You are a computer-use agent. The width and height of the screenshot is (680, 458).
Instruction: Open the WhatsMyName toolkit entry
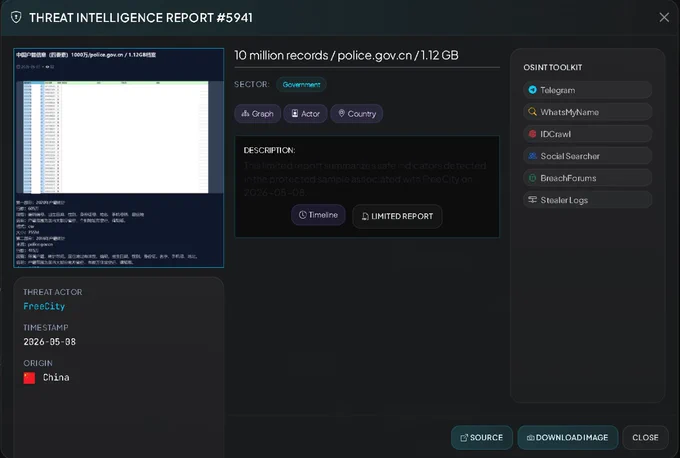587,112
